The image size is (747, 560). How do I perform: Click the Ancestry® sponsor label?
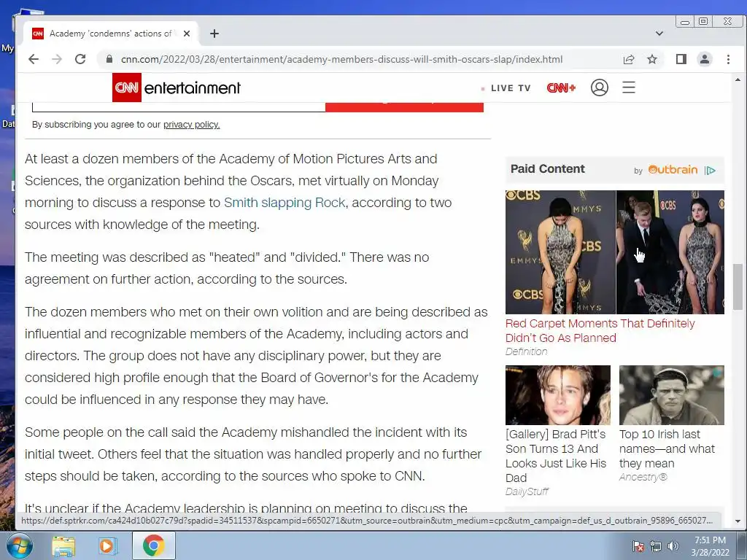coord(643,477)
